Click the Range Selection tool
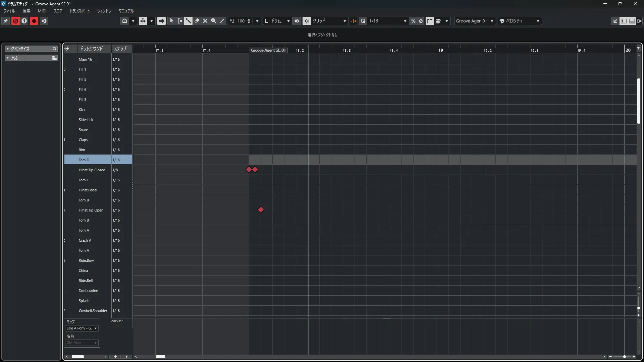644x362 pixels. click(180, 21)
